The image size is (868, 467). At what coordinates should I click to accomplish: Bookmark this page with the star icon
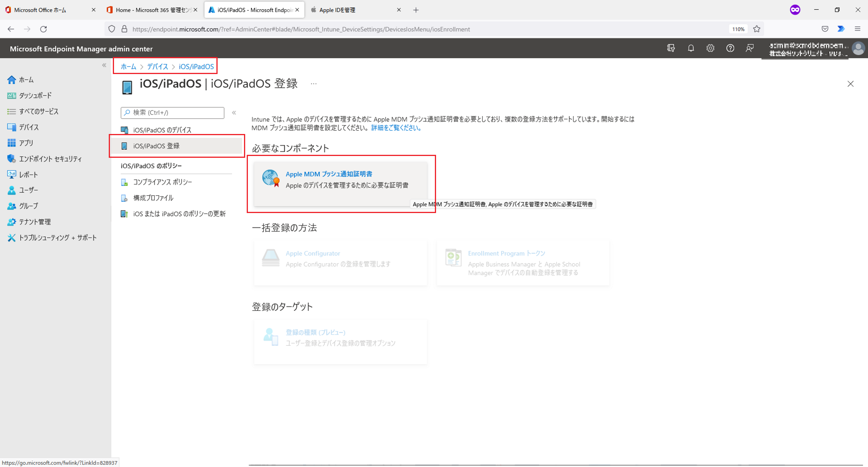pyautogui.click(x=757, y=29)
